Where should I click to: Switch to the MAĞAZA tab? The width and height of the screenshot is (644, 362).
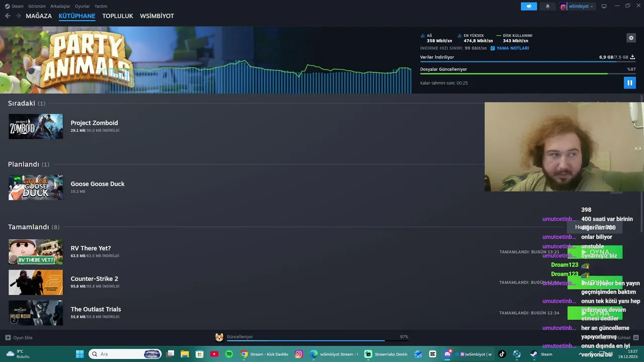tap(39, 16)
